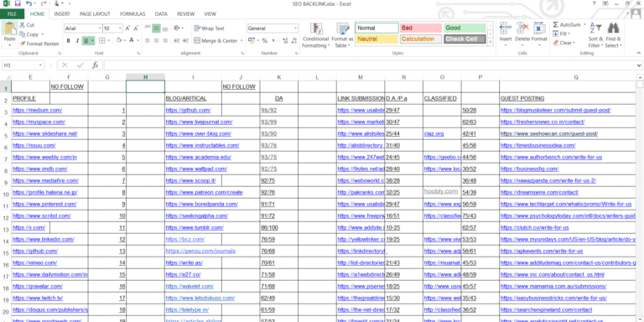Apply the Bad cell style
Image resolution: width=644 pixels, height=322 pixels.
pos(421,28)
